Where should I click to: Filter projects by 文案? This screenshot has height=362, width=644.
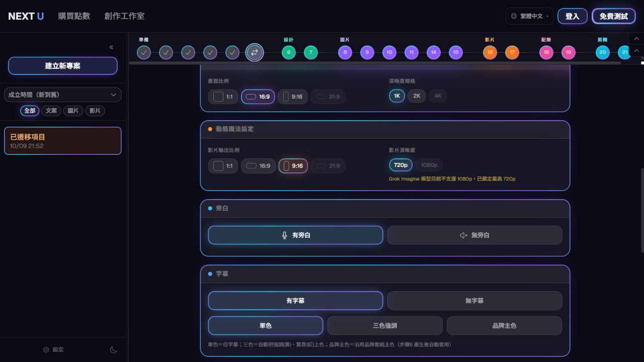(x=51, y=111)
